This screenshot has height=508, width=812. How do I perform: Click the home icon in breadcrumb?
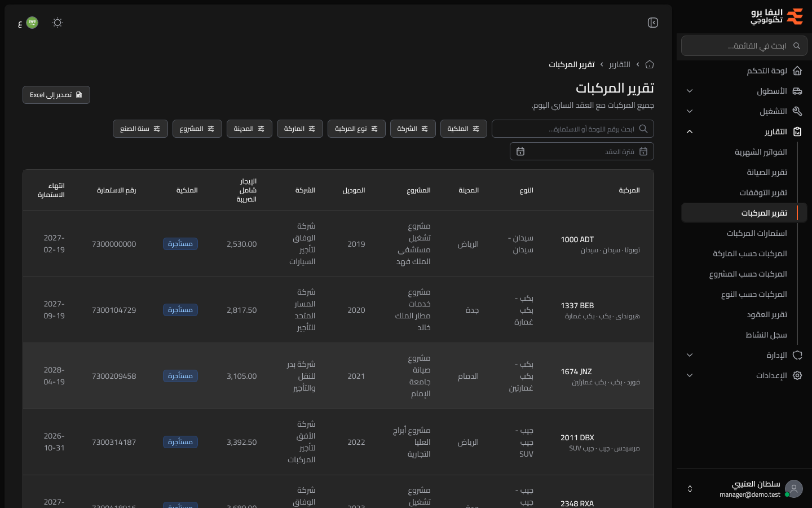tap(650, 64)
